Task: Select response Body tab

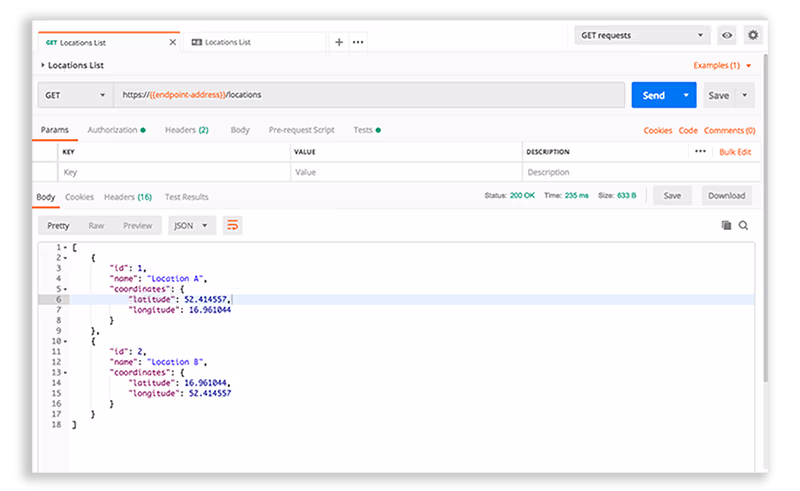Action: point(45,197)
